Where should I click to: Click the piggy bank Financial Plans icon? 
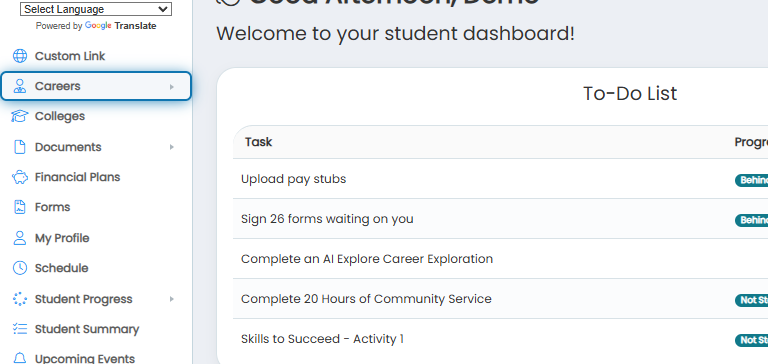(x=20, y=177)
